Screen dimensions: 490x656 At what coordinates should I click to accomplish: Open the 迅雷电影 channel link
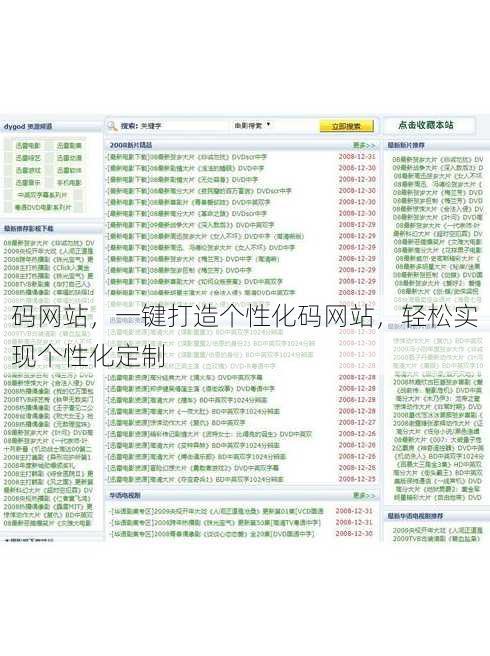[28, 146]
